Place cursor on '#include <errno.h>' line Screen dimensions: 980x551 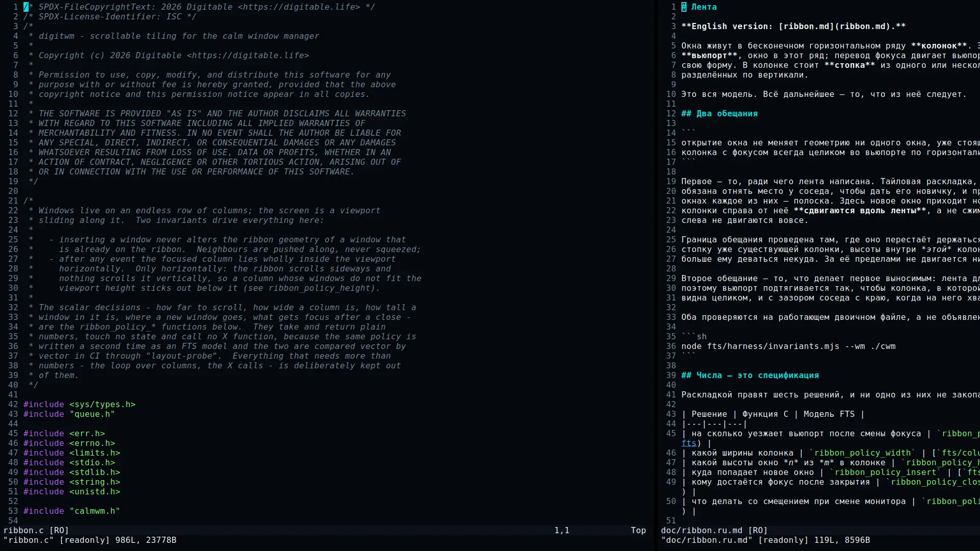pyautogui.click(x=69, y=443)
